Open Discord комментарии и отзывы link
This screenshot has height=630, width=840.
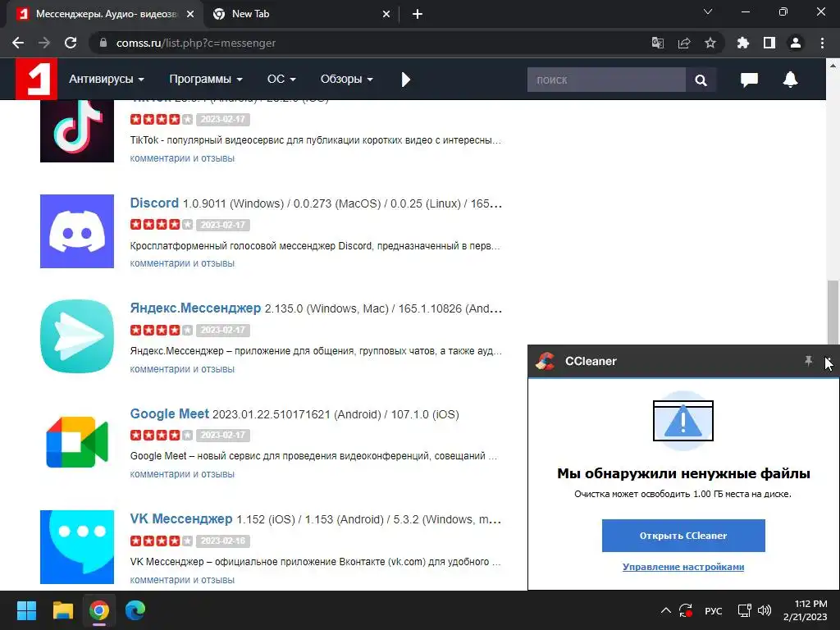[182, 263]
